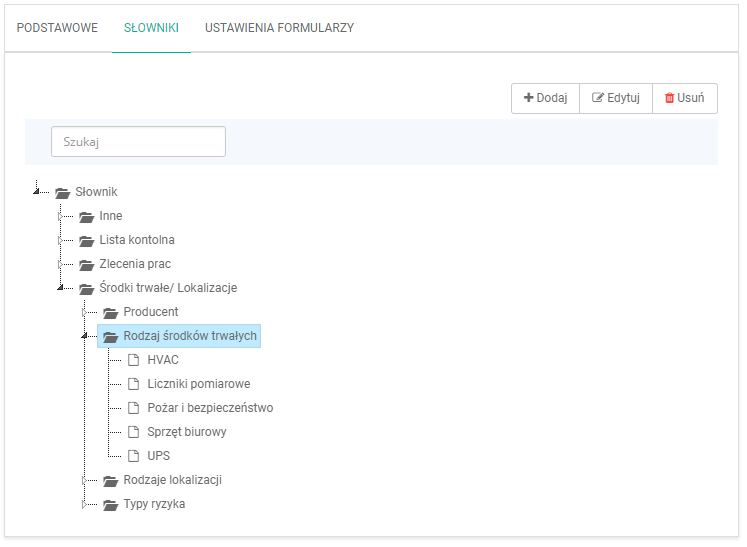Select the Producent tree label
The height and width of the screenshot is (547, 747).
tap(151, 312)
